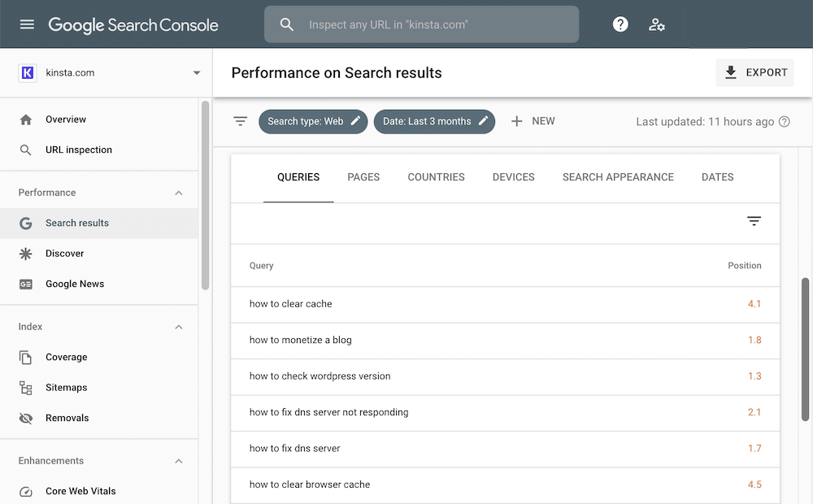
Task: Open the SEARCH APPEARANCE tab
Action: click(x=618, y=176)
